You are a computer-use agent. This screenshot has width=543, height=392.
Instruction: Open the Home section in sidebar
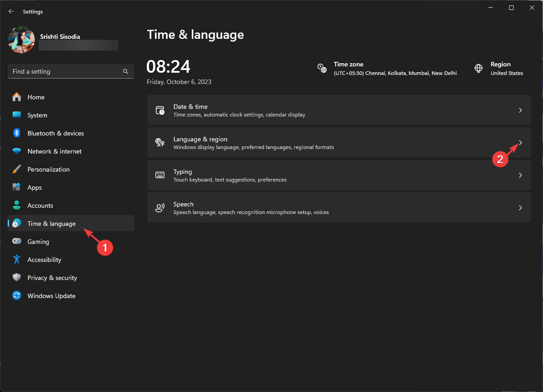tap(36, 97)
